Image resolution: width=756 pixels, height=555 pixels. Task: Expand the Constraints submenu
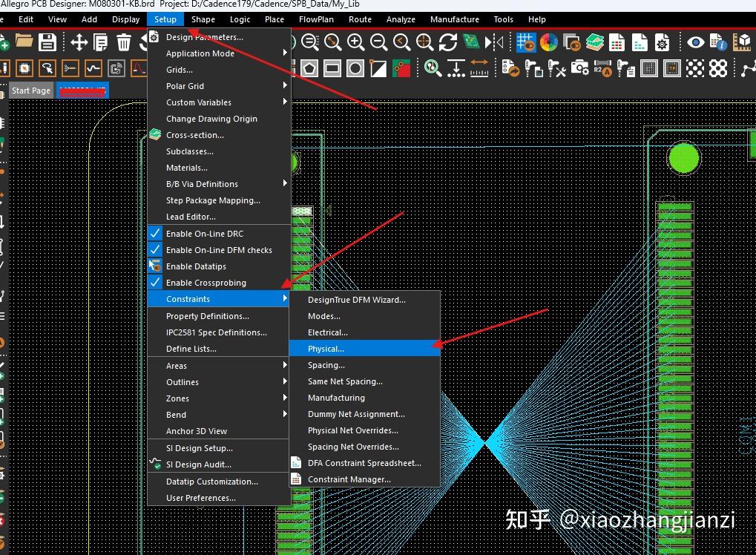[220, 298]
